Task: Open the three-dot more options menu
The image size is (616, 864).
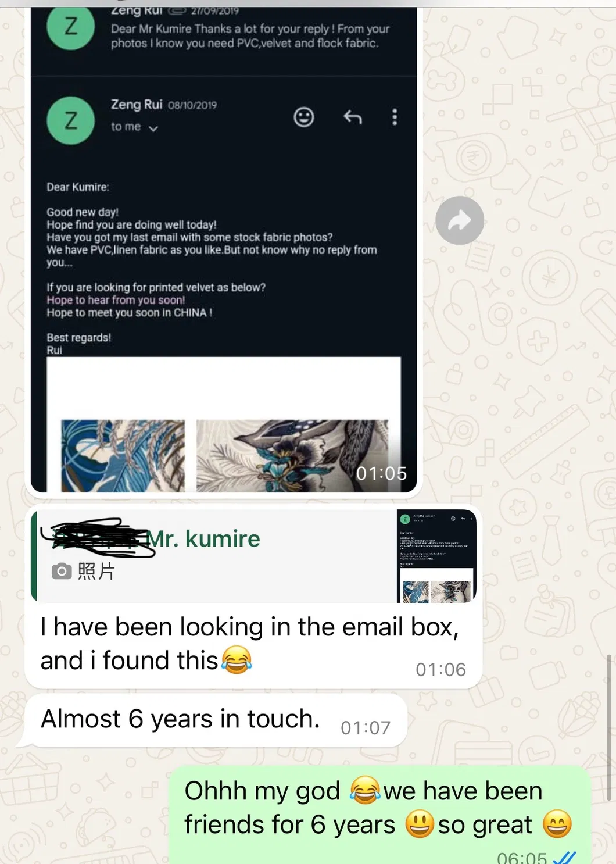Action: pyautogui.click(x=395, y=117)
